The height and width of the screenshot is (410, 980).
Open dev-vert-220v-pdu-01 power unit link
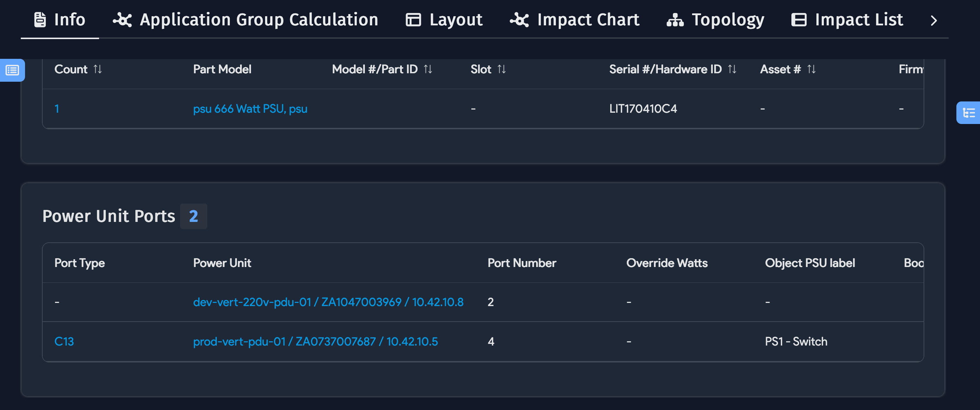pyautogui.click(x=328, y=302)
